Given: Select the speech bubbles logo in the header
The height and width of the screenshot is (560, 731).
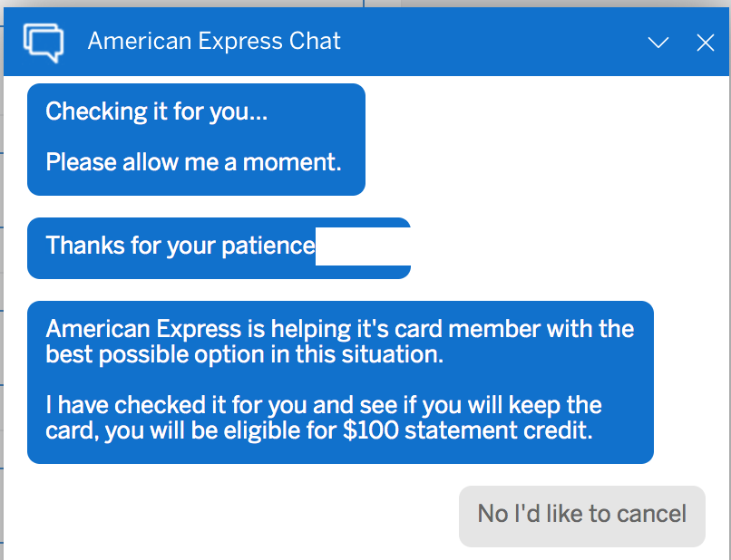Looking at the screenshot, I should point(44,41).
